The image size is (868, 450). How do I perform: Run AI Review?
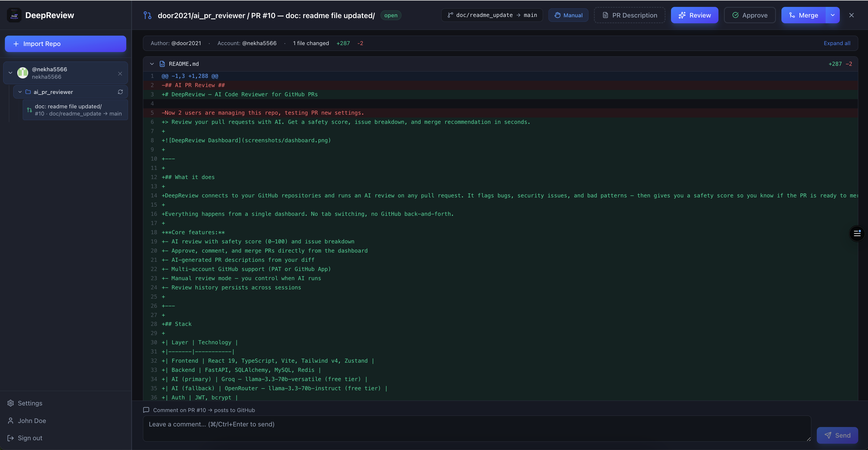point(694,15)
